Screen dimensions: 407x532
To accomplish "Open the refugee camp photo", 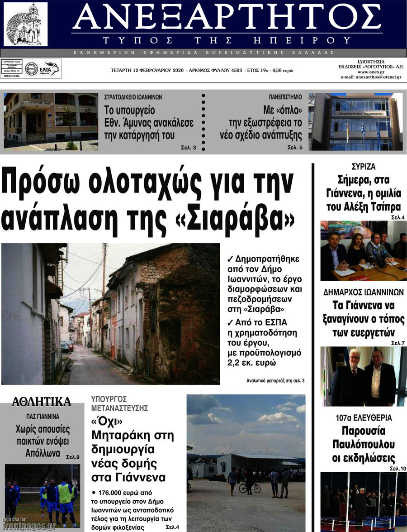I will (x=246, y=463).
